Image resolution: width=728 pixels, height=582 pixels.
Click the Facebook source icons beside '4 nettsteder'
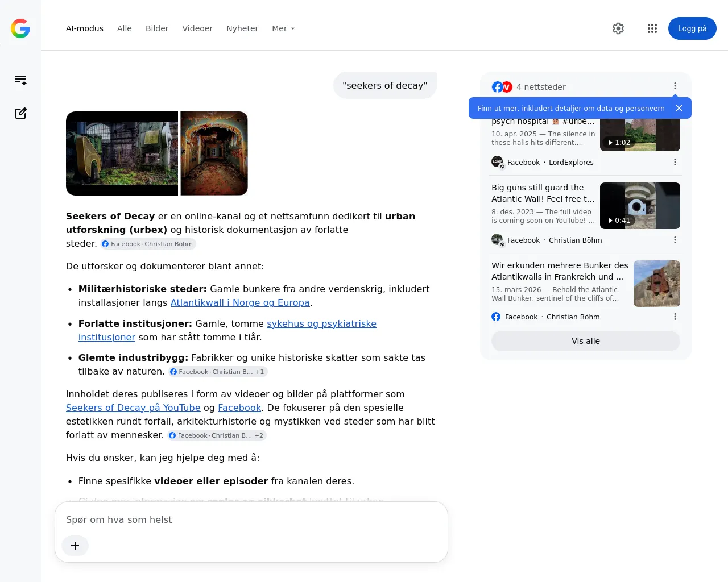tap(502, 87)
